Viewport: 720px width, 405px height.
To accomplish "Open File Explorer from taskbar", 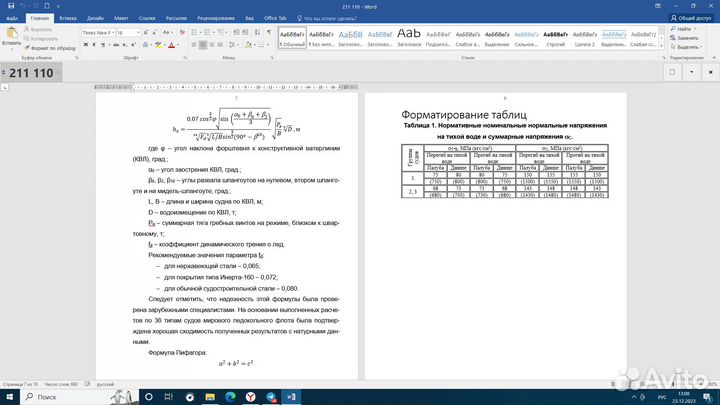I will 210,397.
